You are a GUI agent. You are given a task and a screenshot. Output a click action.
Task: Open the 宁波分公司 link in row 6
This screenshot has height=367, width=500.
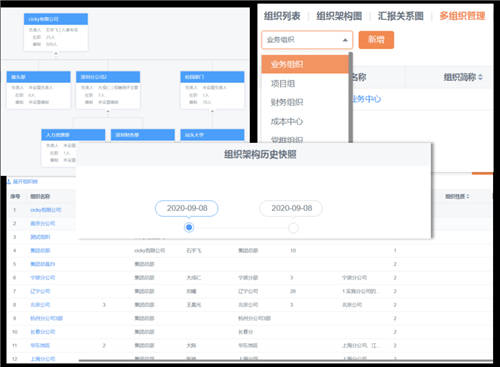tap(43, 277)
